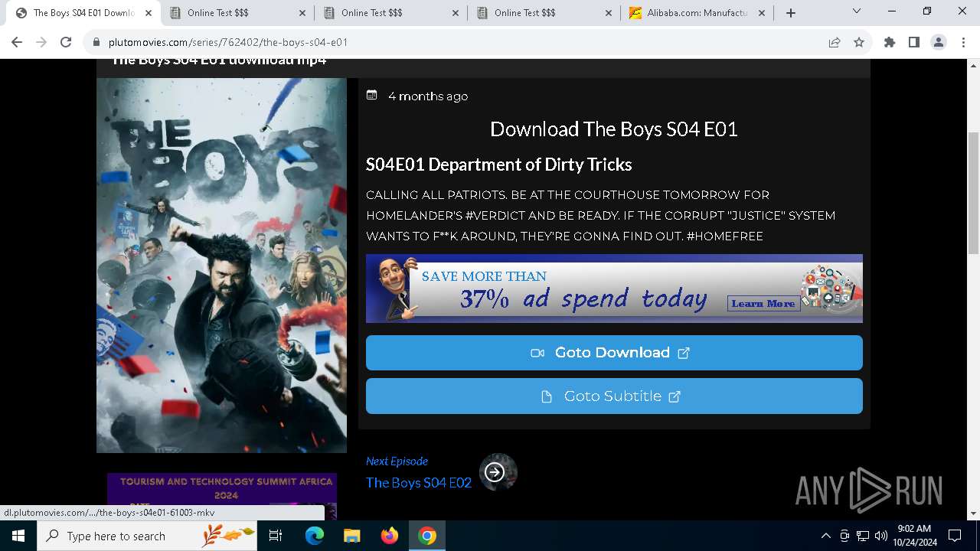
Task: Open the tab search dropdown arrow
Action: tap(857, 11)
